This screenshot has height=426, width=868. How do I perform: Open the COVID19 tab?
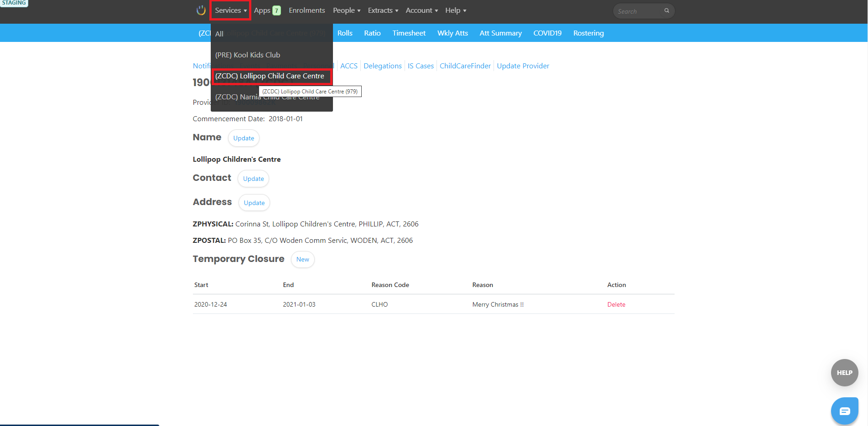[547, 33]
